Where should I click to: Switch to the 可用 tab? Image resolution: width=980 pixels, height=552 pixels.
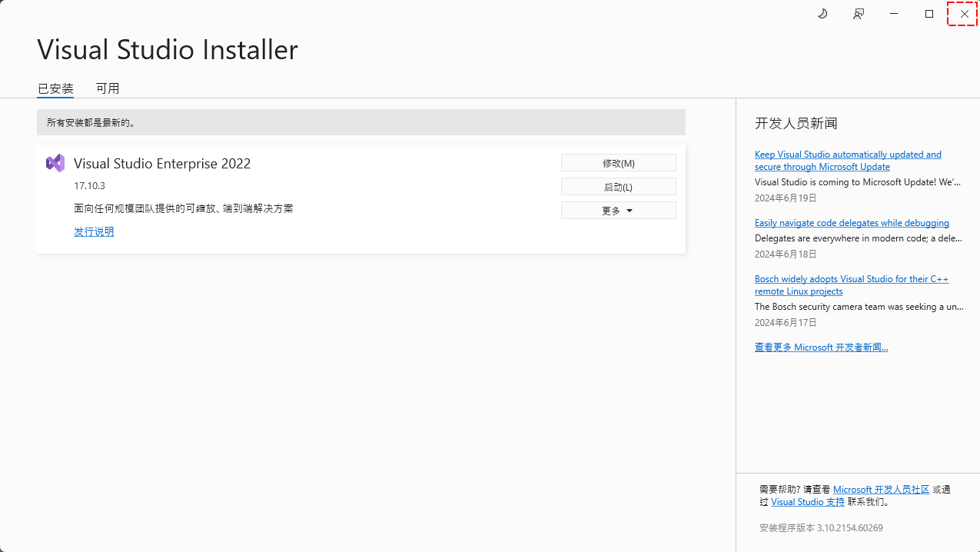(108, 88)
